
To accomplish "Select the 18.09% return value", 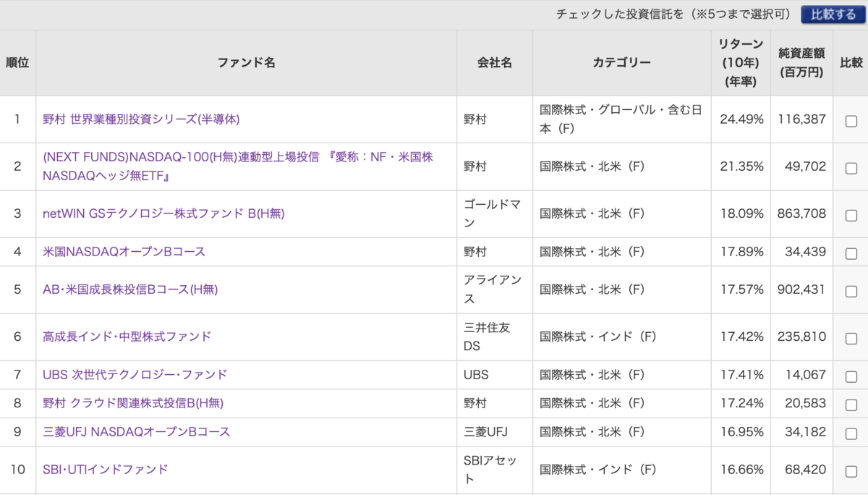I will click(x=741, y=213).
